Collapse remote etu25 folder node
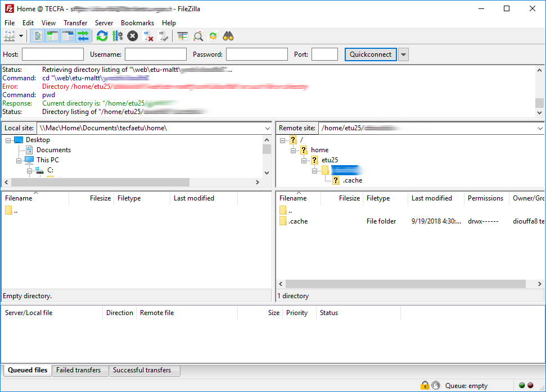The width and height of the screenshot is (546, 392). pyautogui.click(x=304, y=161)
